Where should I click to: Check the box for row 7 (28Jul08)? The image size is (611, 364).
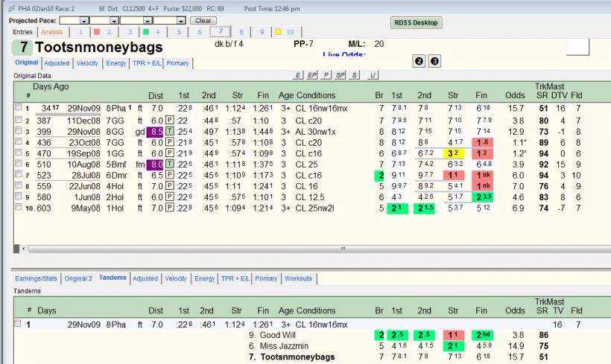pyautogui.click(x=18, y=174)
